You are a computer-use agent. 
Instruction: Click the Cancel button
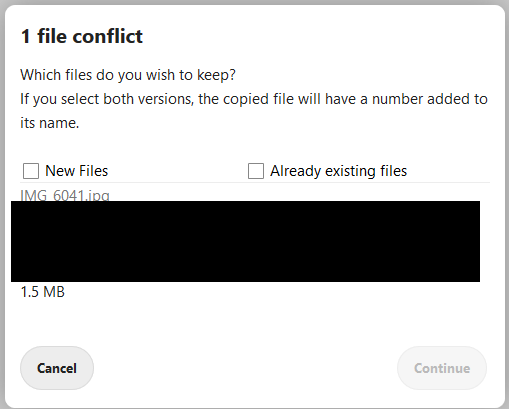coord(57,368)
